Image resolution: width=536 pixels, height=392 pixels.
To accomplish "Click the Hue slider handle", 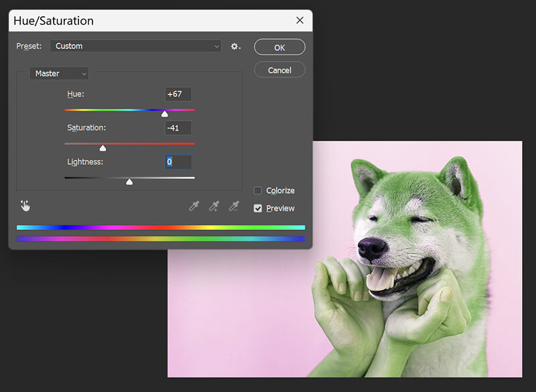I will tap(164, 113).
